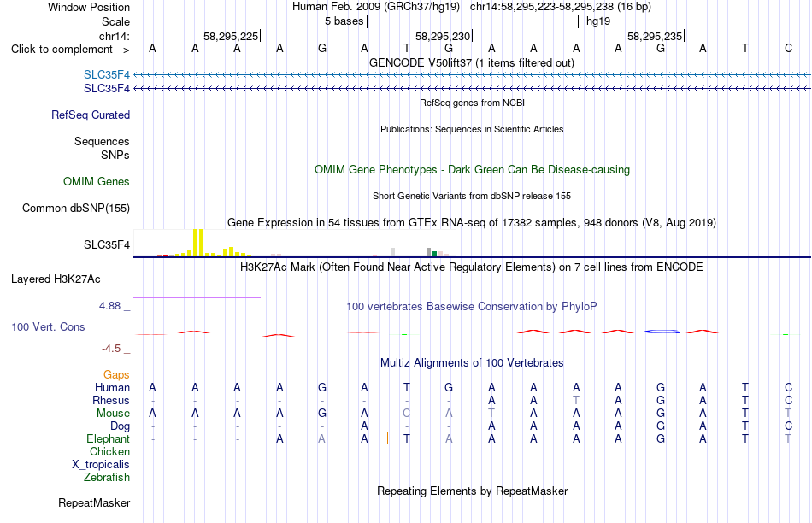Screen dimensions: 812x523
Task: Open the light-blue SLC35F4 GENCODE label
Action: (107, 75)
